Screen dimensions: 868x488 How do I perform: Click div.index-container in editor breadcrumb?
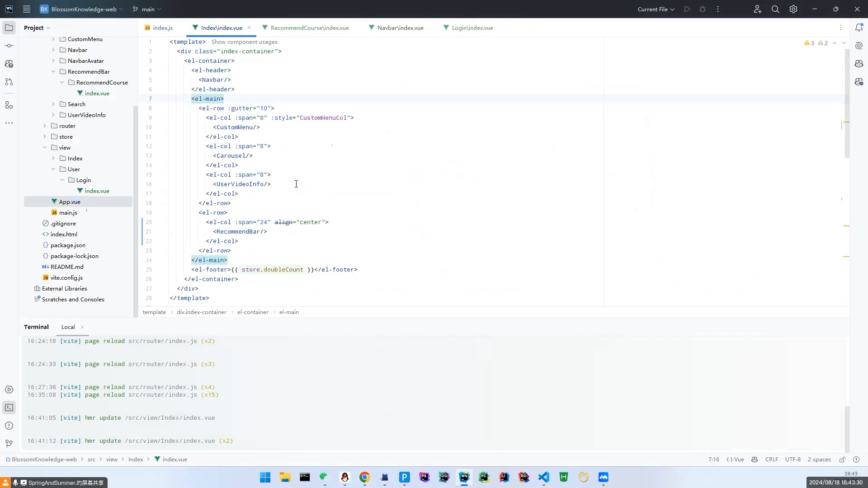pyautogui.click(x=202, y=312)
